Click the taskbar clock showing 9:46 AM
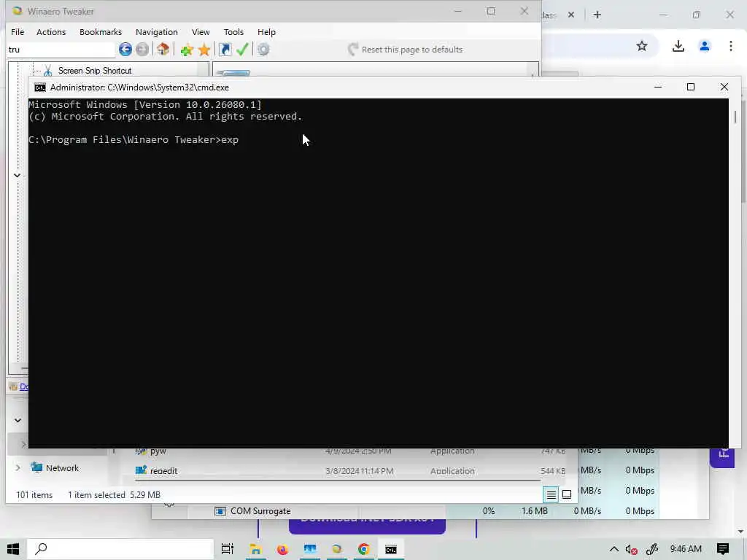Screen dimensions: 747x560 click(686, 549)
